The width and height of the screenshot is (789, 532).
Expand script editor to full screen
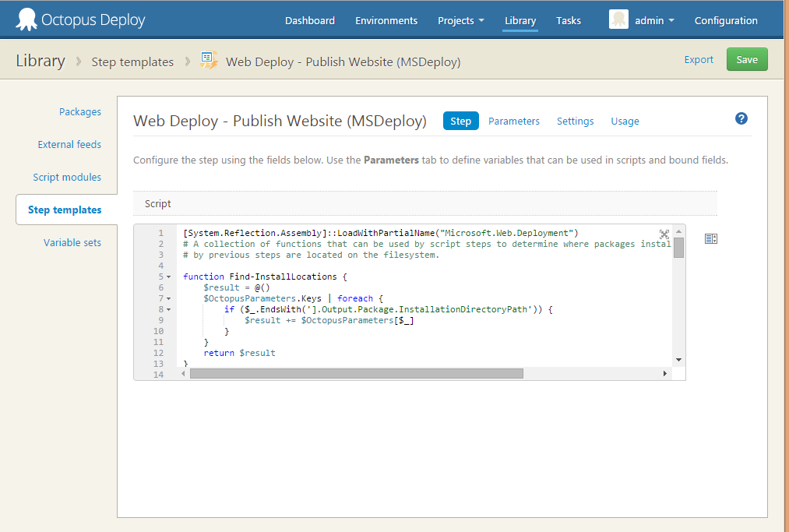(x=664, y=234)
